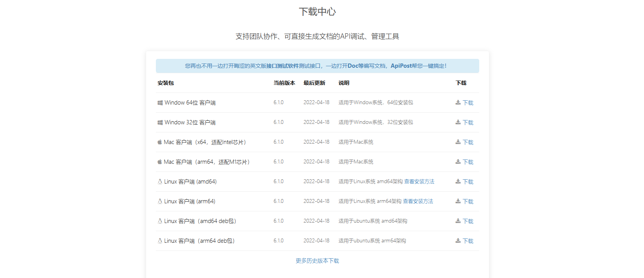Click date 2022-04-18 in Window 32位 row

point(316,122)
